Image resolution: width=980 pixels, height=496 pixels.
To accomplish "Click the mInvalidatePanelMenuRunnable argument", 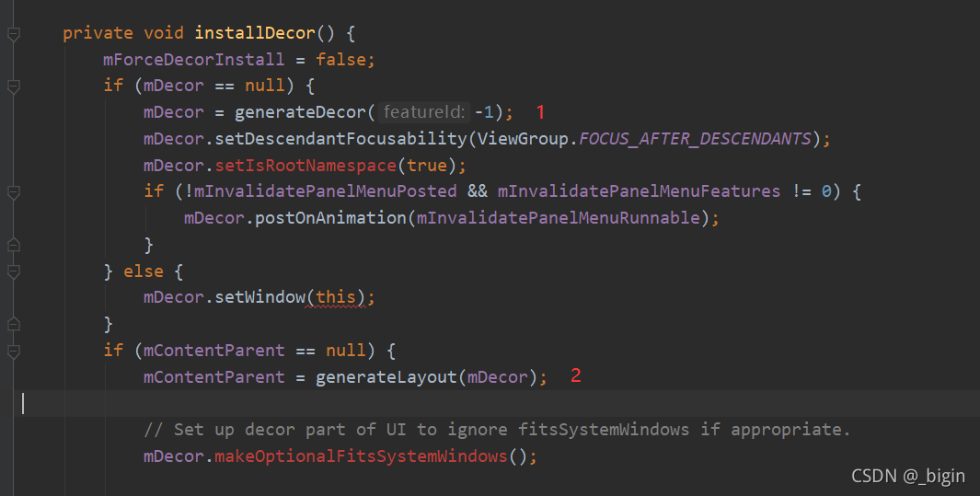I will tap(559, 218).
